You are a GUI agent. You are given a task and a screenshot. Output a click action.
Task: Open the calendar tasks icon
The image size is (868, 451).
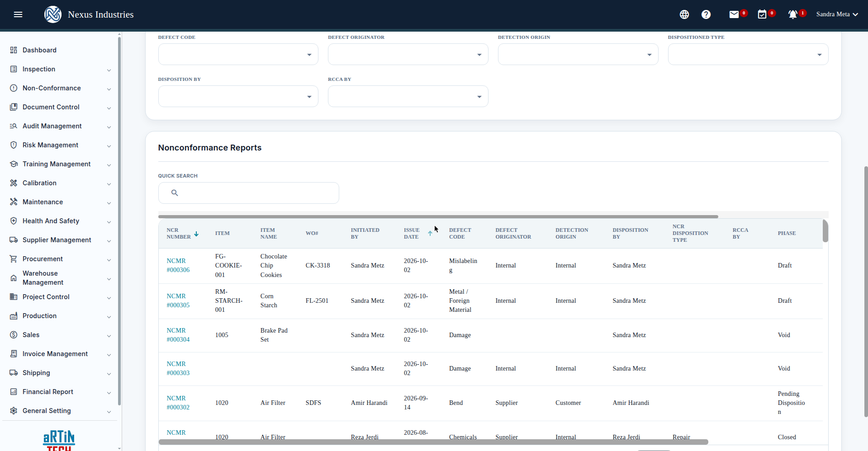coord(762,14)
